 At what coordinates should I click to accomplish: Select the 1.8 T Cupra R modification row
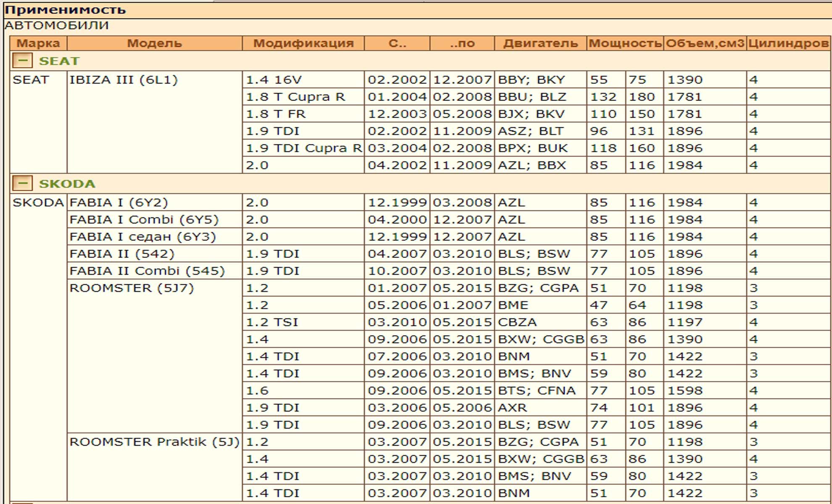pyautogui.click(x=295, y=97)
